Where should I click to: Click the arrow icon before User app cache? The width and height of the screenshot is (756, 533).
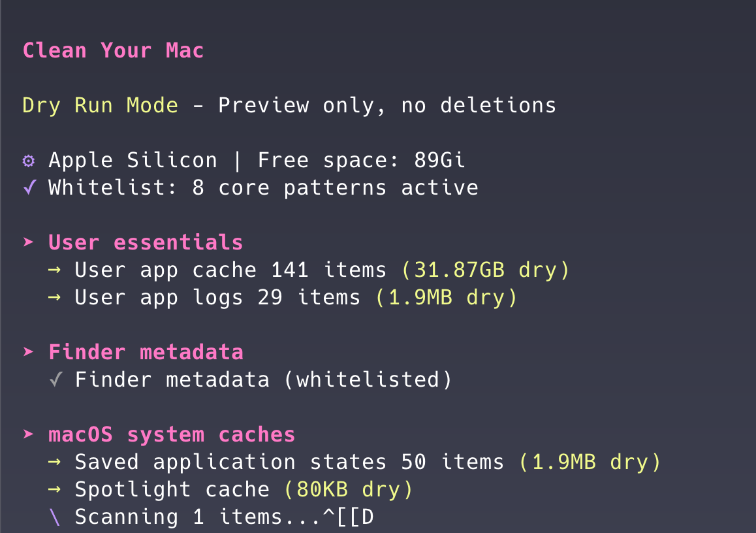click(55, 270)
